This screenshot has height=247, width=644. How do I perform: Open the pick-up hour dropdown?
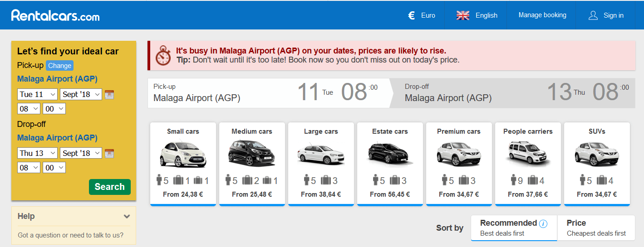[x=29, y=109]
